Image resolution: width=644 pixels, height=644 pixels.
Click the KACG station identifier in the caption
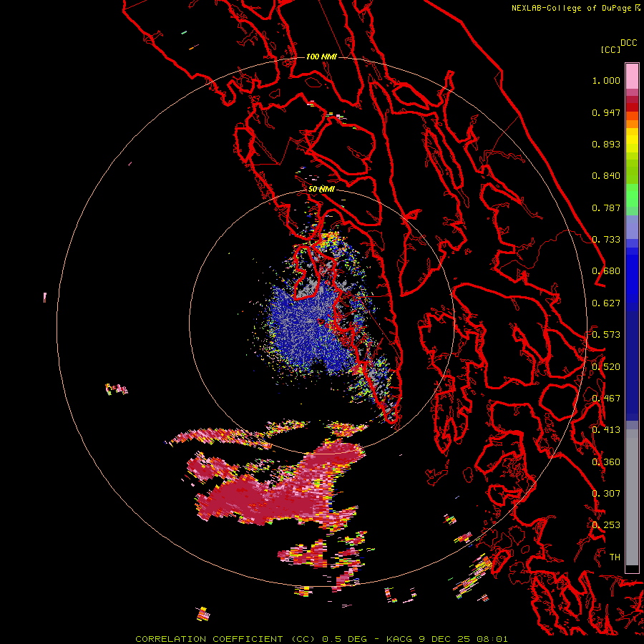point(399,639)
